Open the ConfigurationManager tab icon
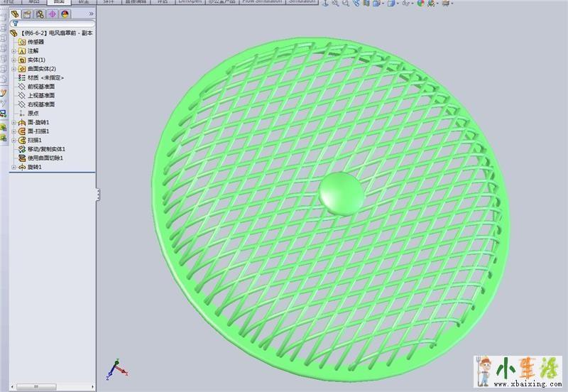The image size is (568, 392). pos(40,13)
